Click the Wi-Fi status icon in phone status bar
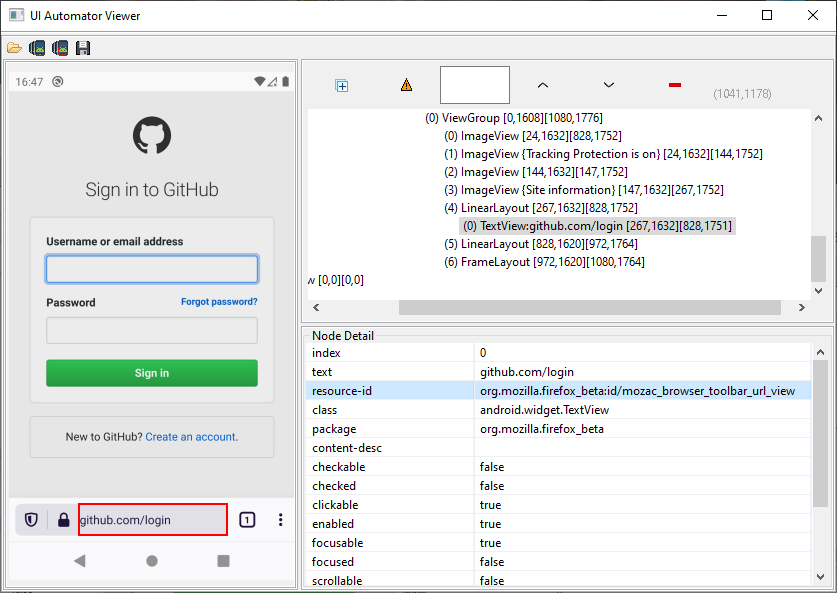Image resolution: width=837 pixels, height=593 pixels. 259,82
